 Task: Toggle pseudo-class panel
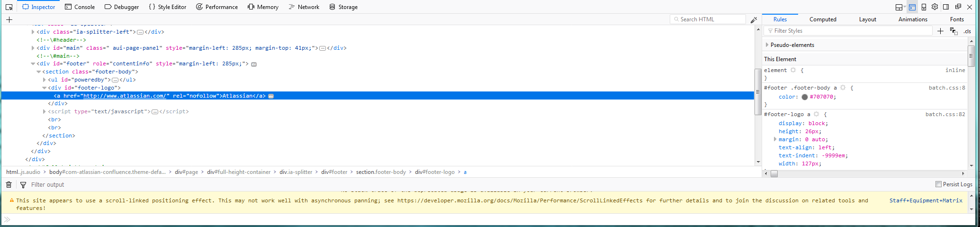point(954,31)
